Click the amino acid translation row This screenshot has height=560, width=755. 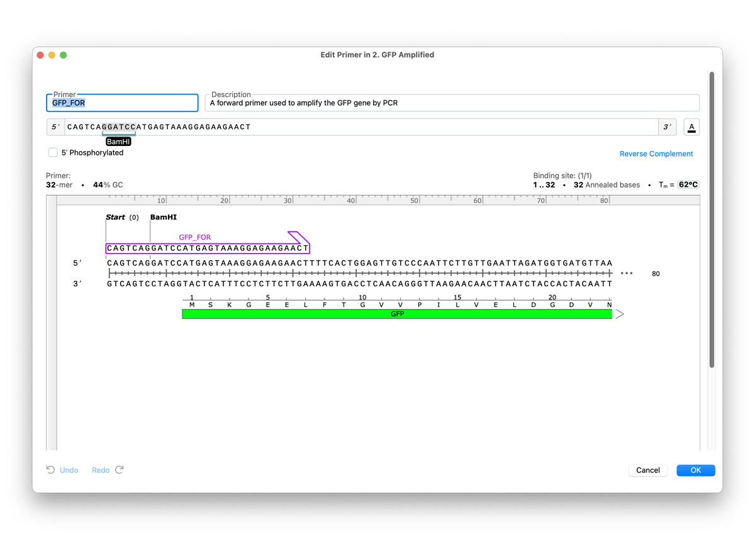(x=400, y=305)
